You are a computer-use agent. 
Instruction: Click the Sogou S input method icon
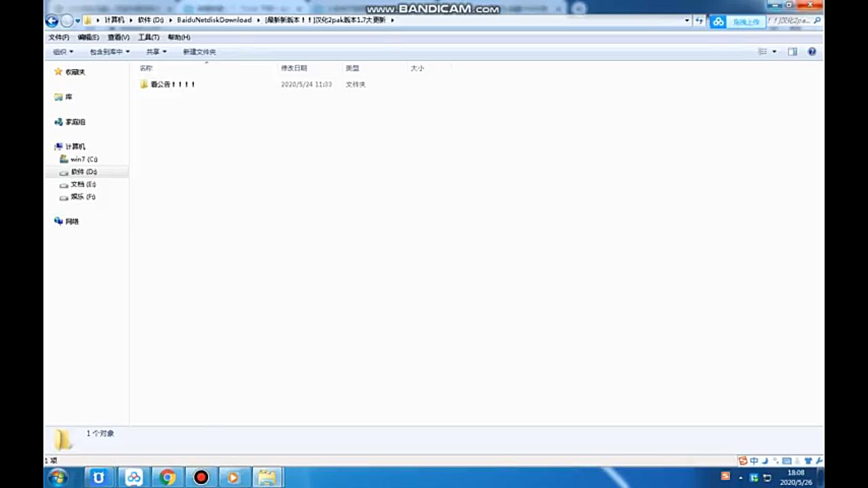743,461
